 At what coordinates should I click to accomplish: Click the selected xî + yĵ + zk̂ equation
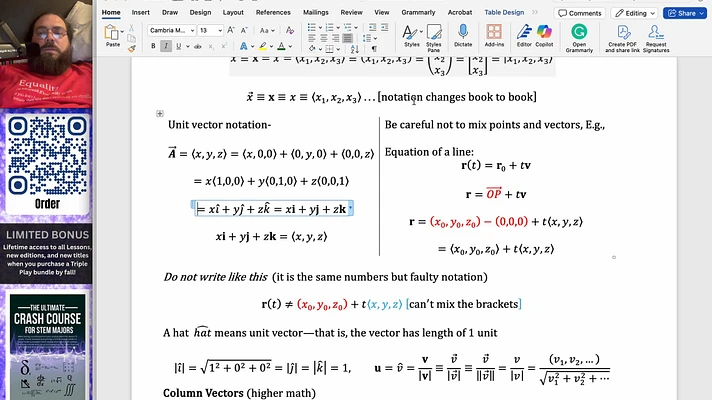(272, 209)
